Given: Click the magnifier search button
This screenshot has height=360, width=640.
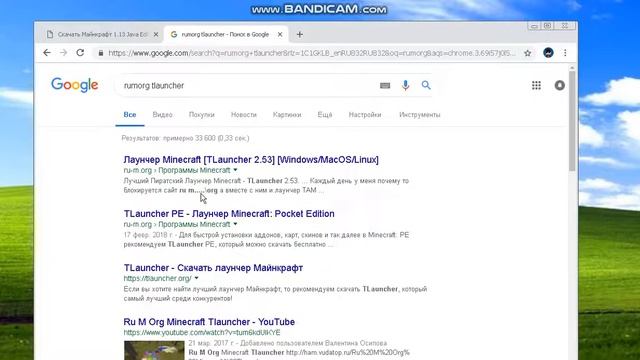Looking at the screenshot, I should [x=426, y=85].
